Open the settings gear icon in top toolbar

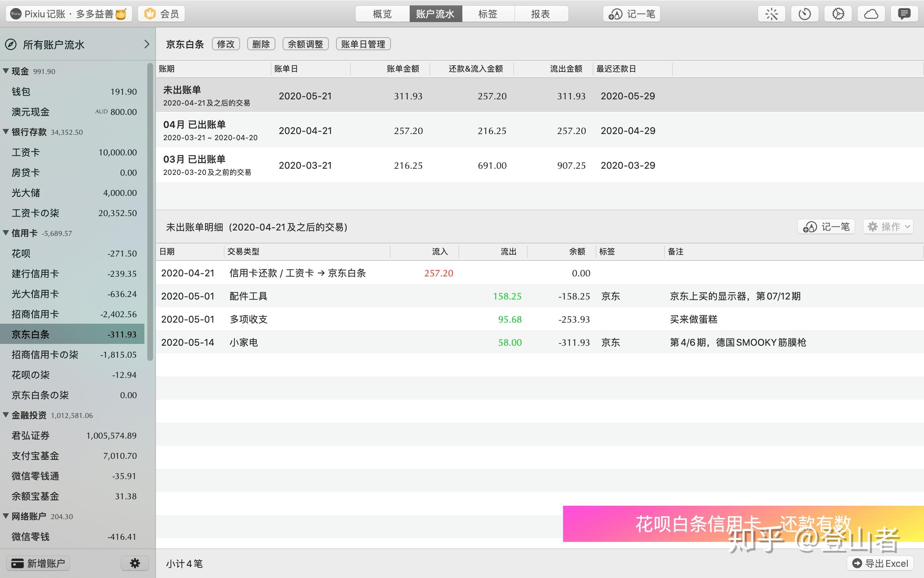tap(838, 14)
